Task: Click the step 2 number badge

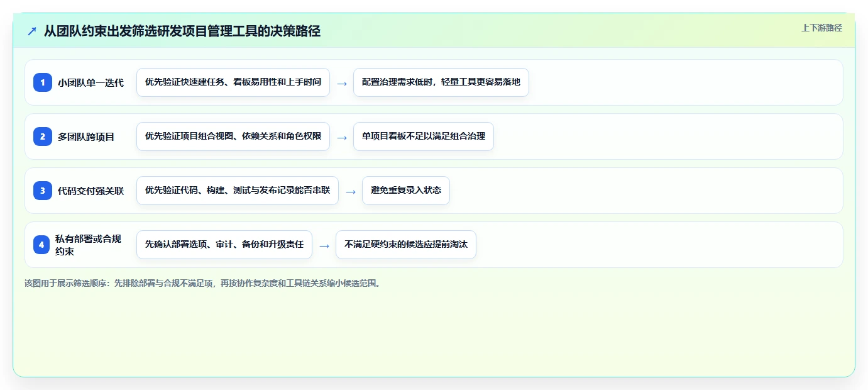Action: pos(43,136)
